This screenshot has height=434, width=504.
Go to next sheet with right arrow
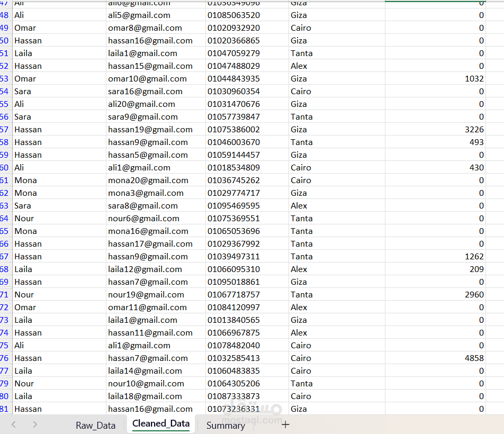pos(35,424)
